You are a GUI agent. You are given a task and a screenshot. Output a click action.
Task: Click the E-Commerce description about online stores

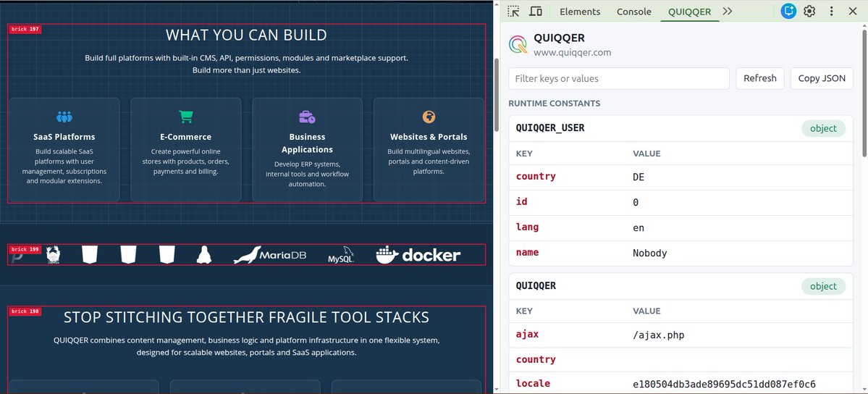[185, 162]
